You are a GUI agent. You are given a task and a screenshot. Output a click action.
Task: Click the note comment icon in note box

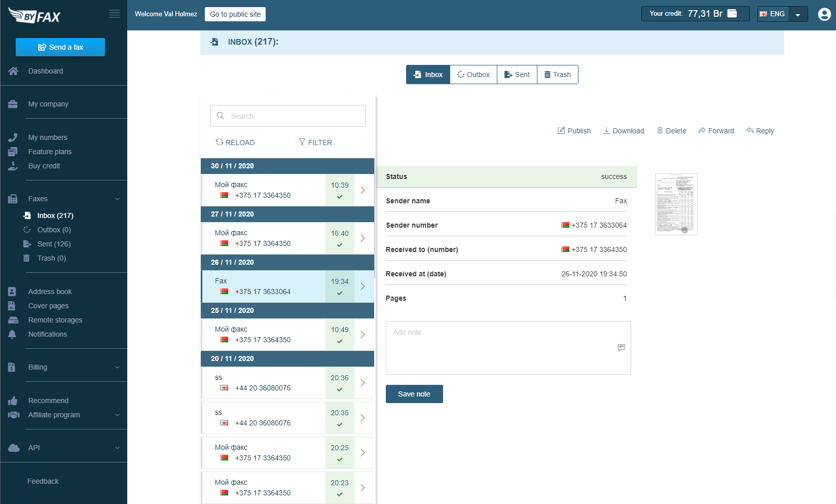pyautogui.click(x=621, y=347)
